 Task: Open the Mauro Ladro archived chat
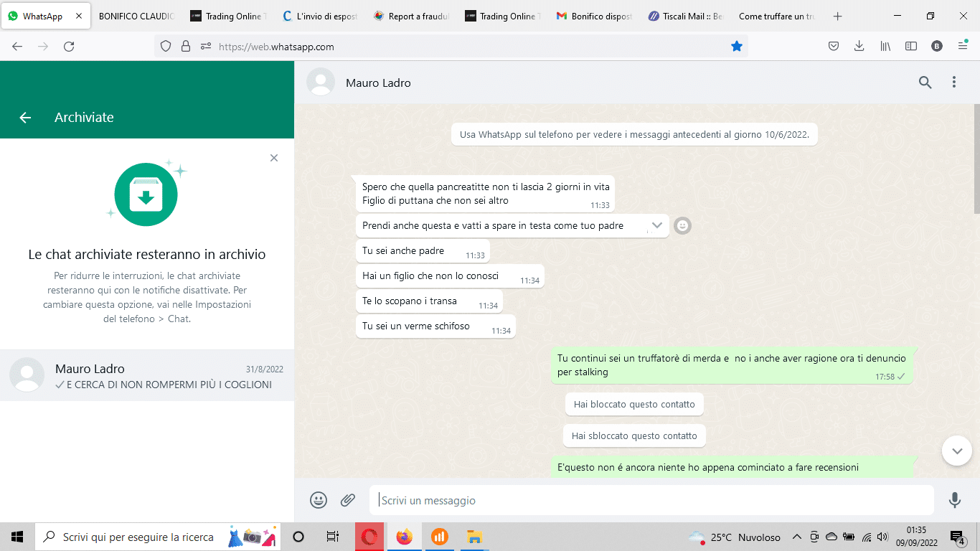click(147, 375)
